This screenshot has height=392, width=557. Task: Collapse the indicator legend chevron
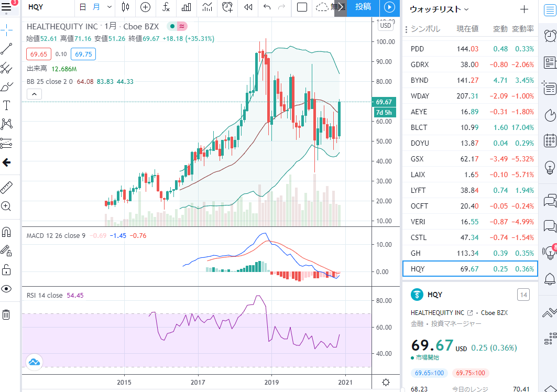click(34, 94)
